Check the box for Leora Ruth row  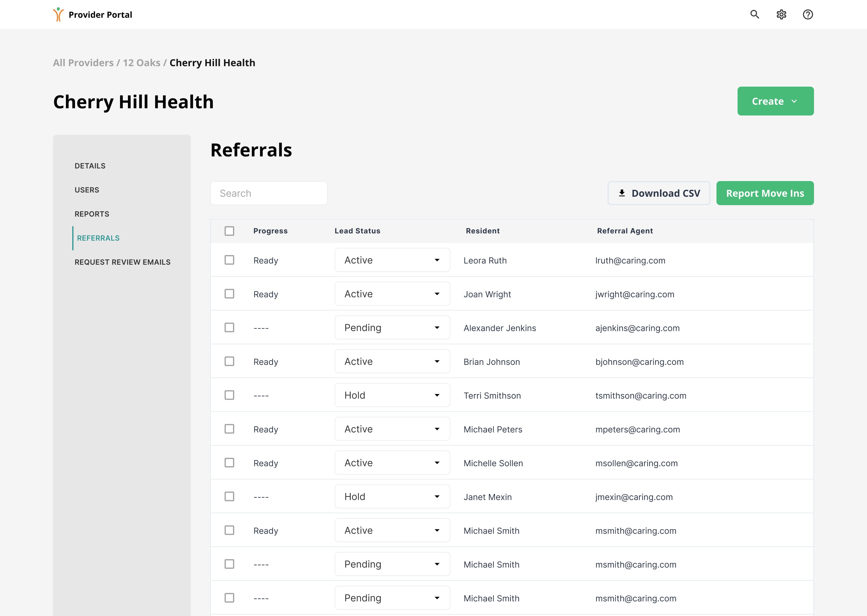(x=229, y=260)
